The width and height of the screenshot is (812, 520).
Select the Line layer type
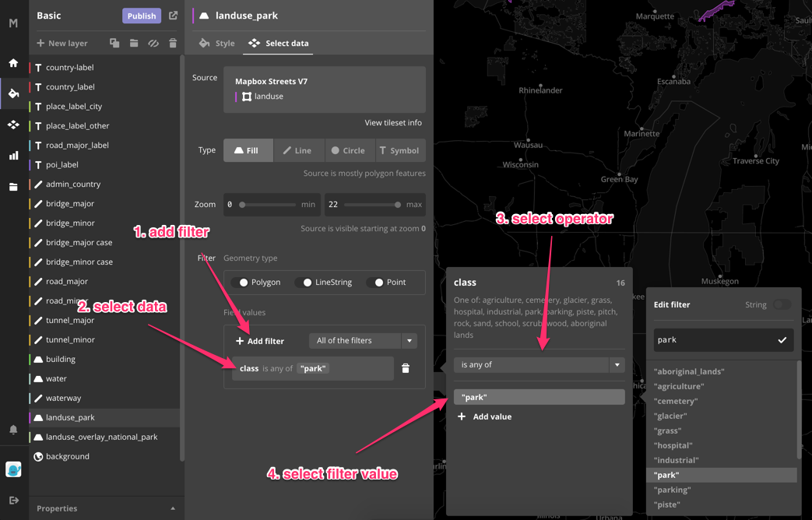297,150
